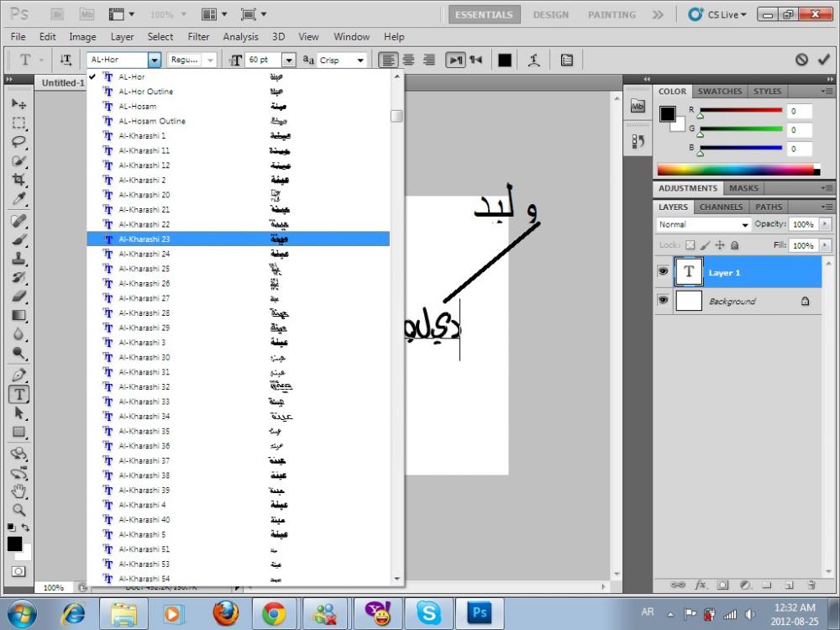Toggle lock transparent pixels

point(690,245)
